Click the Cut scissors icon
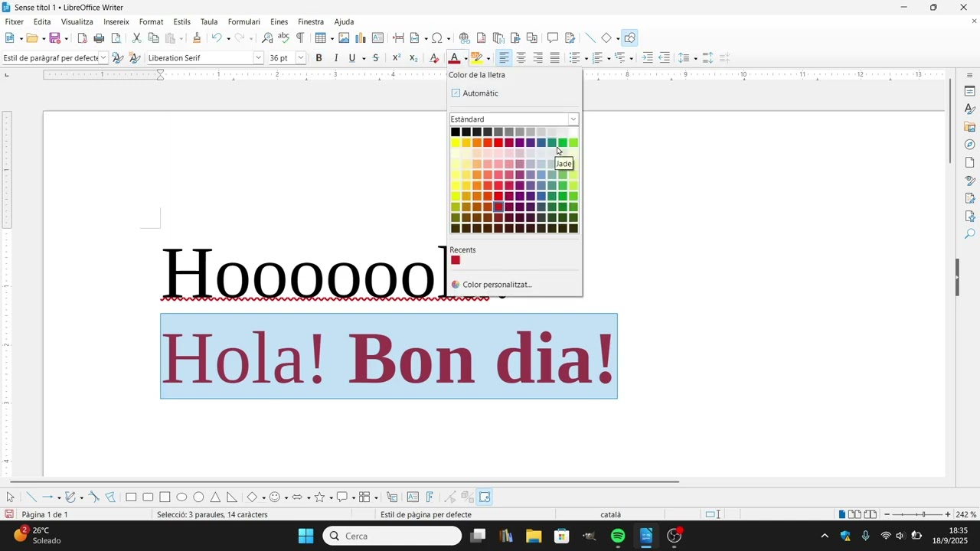Image resolution: width=980 pixels, height=551 pixels. [x=136, y=38]
